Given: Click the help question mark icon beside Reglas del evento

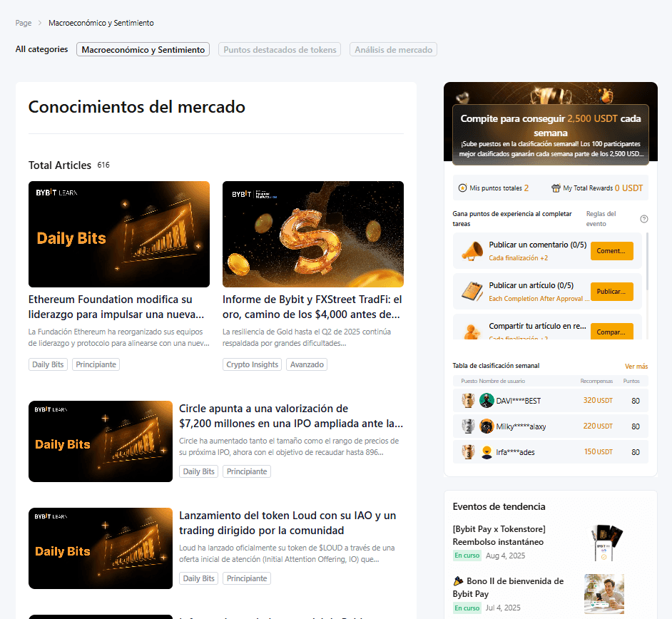Looking at the screenshot, I should tap(643, 219).
